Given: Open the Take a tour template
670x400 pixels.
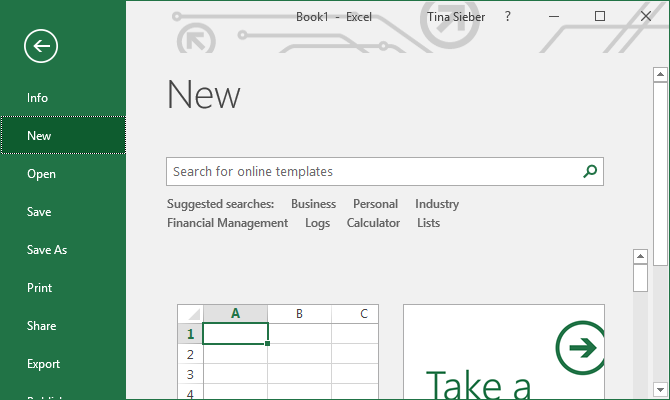Looking at the screenshot, I should (504, 352).
